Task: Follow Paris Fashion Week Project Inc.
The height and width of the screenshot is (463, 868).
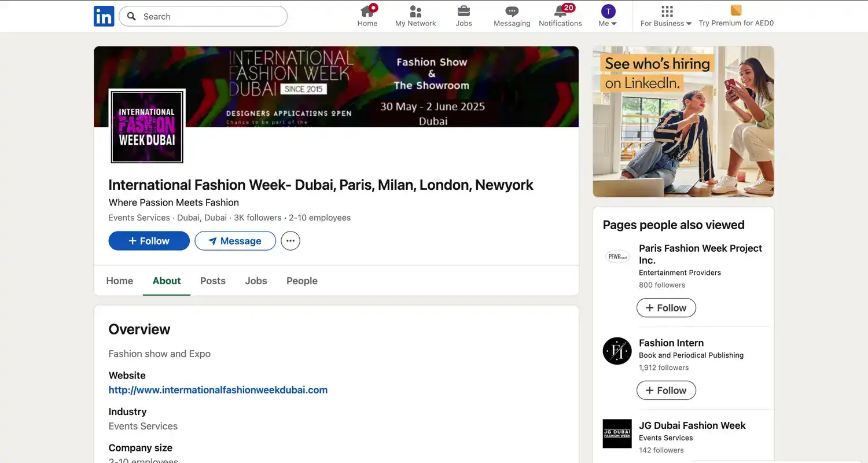Action: point(666,307)
